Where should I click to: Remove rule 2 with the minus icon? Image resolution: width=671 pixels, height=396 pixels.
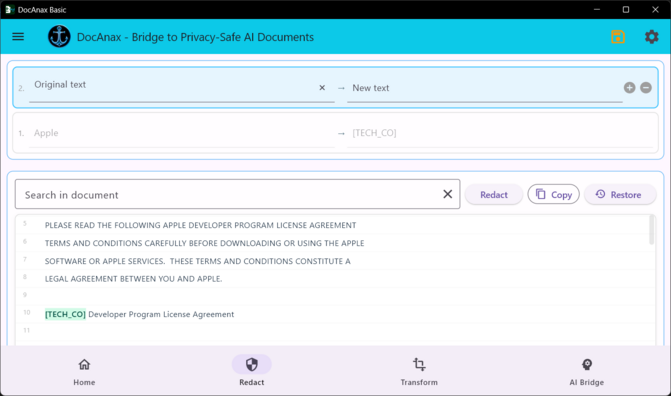click(x=646, y=88)
